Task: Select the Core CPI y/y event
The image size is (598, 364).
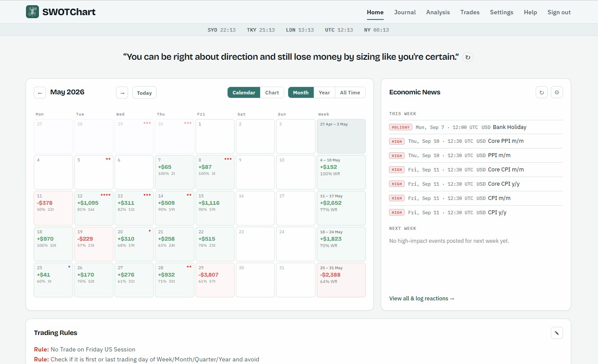Action: [476, 184]
